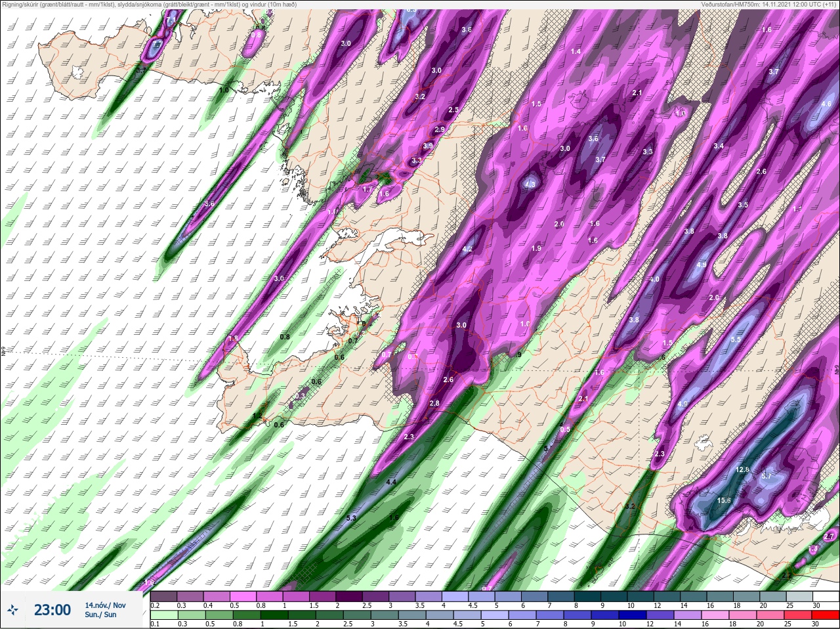Select rain legend swatch between 1 and 1.5

coord(274,616)
